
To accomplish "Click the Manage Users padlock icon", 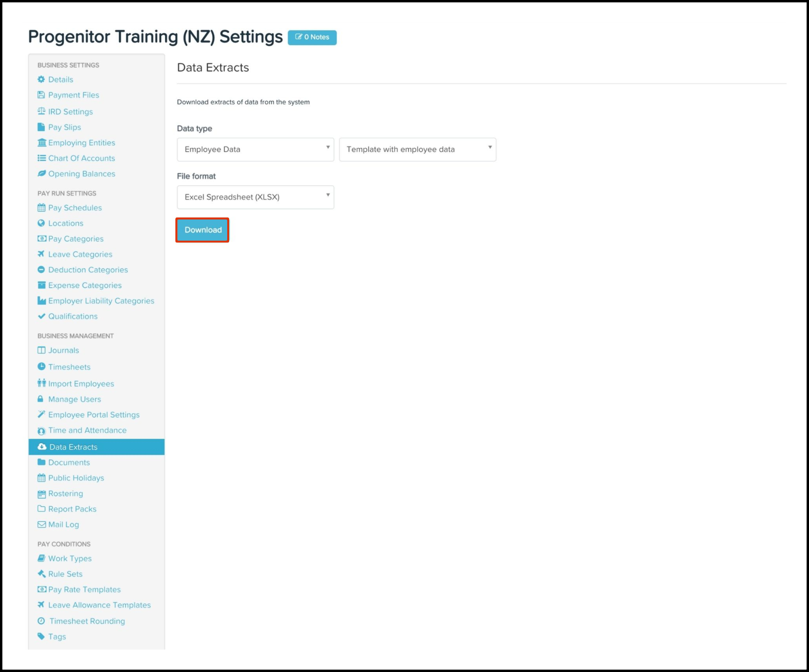I will tap(40, 399).
